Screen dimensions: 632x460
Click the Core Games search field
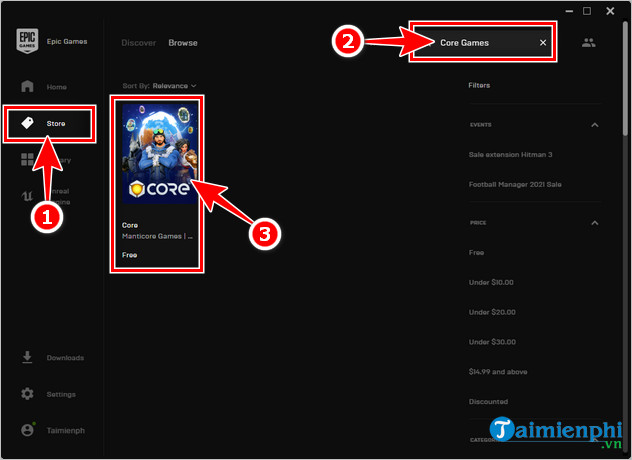(x=483, y=43)
